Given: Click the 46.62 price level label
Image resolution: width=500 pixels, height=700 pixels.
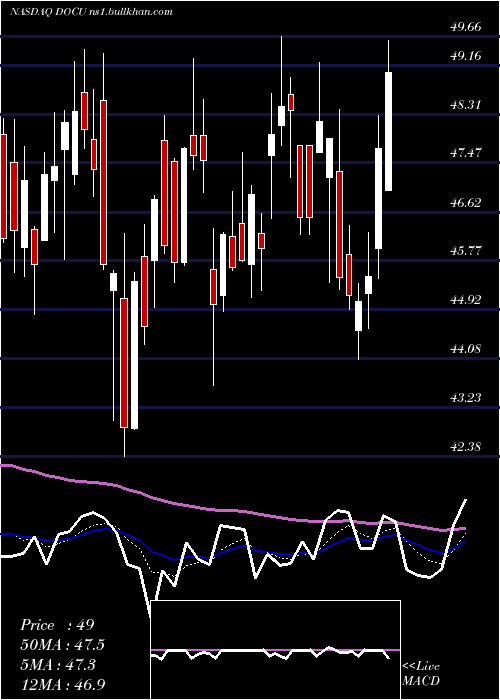Looking at the screenshot, I should click(466, 203).
